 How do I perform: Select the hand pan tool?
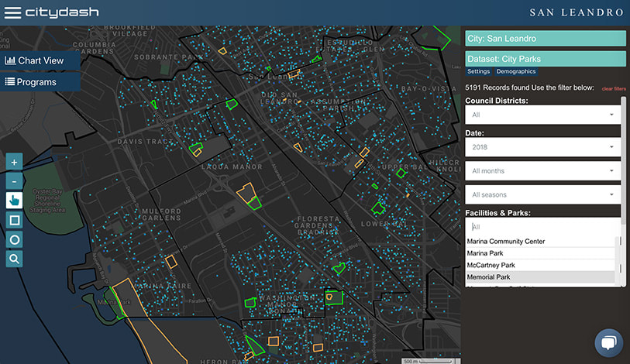pyautogui.click(x=14, y=201)
